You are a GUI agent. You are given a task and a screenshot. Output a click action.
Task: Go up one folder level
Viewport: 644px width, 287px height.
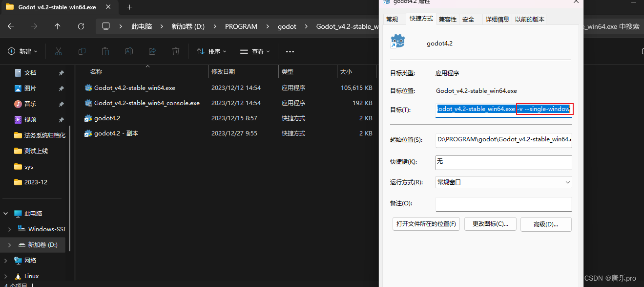pyautogui.click(x=58, y=26)
